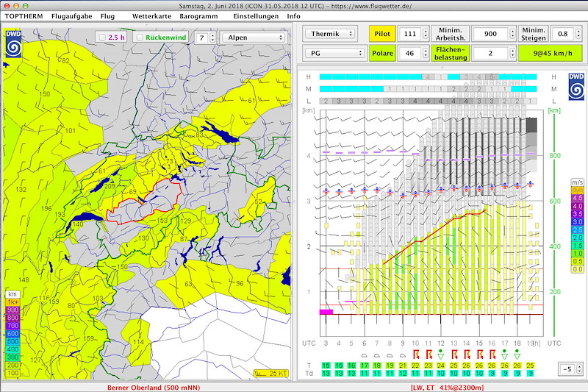Click the Td dew point cell showing 12
The width and height of the screenshot is (588, 392).
[403, 373]
